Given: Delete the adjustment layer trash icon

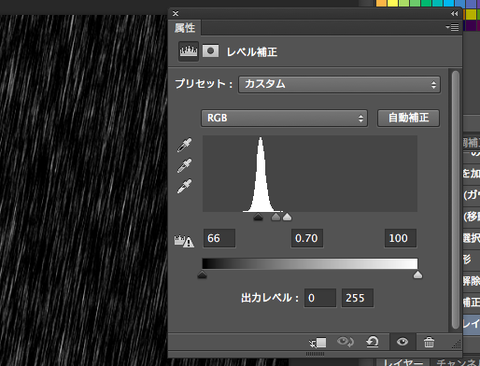Looking at the screenshot, I should coord(429,342).
